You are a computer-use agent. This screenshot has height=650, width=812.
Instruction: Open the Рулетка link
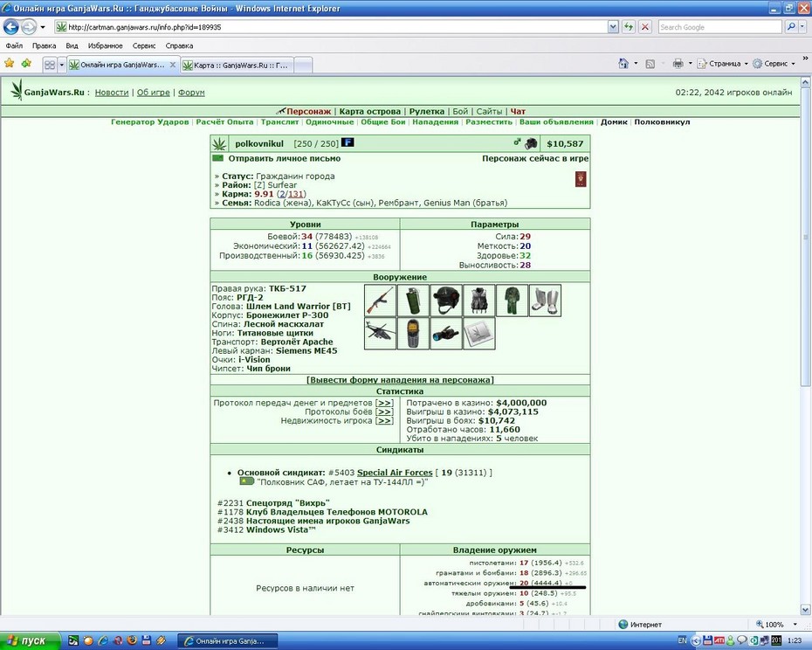(427, 112)
